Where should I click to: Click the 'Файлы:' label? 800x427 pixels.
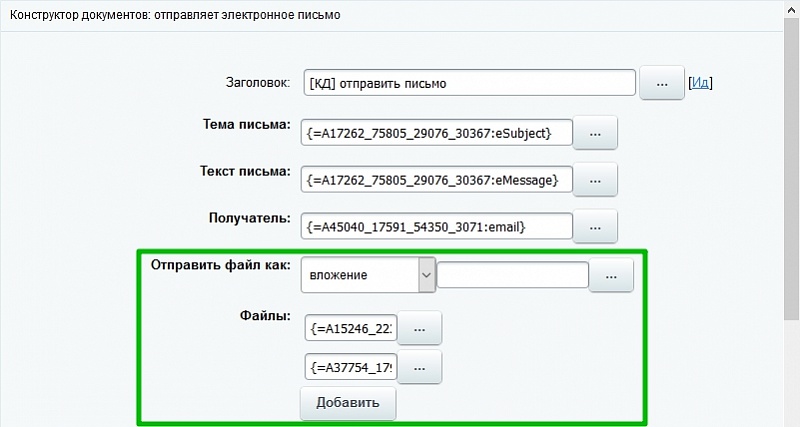[265, 316]
